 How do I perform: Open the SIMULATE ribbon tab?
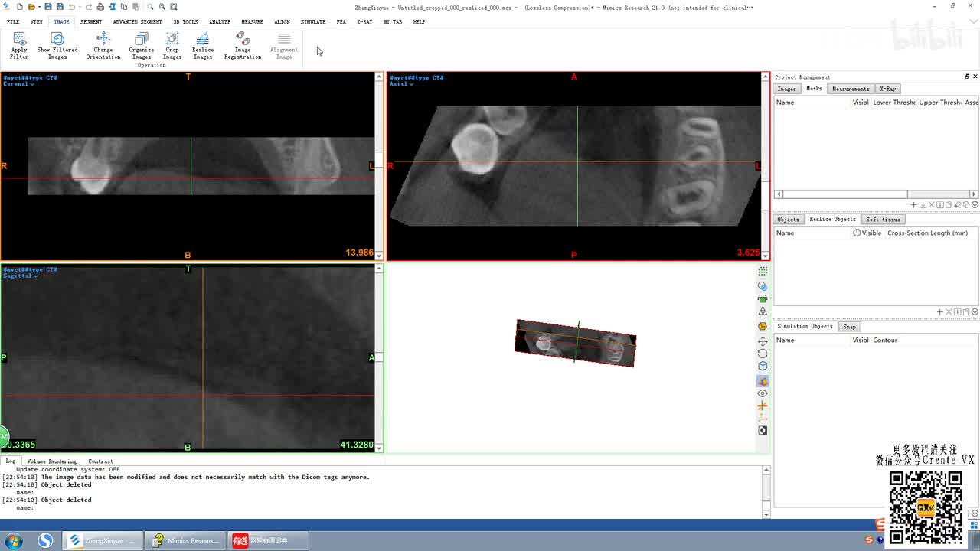click(x=313, y=22)
